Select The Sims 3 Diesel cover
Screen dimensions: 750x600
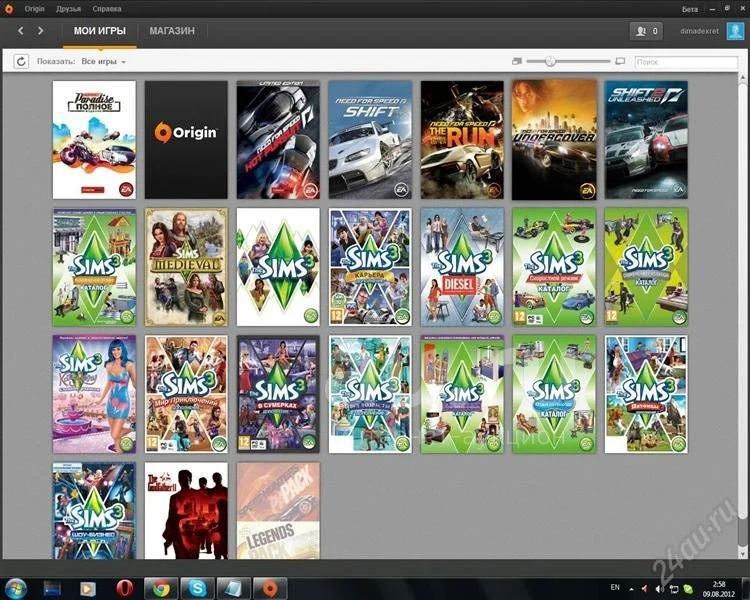point(462,267)
